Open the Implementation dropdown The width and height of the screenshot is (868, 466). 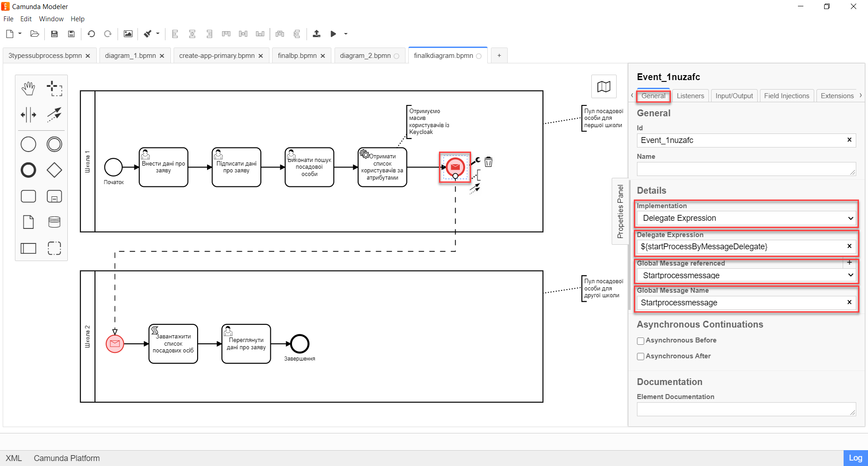coord(746,218)
